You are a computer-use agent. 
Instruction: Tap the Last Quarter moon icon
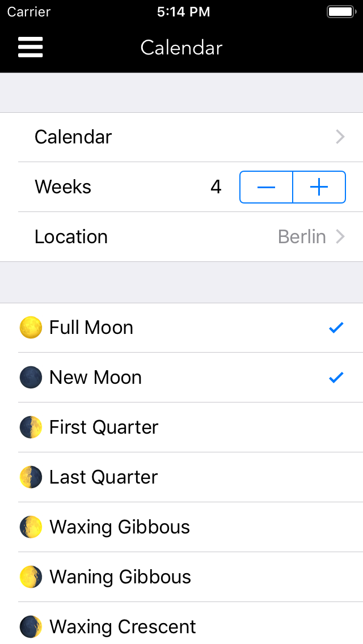[30, 477]
